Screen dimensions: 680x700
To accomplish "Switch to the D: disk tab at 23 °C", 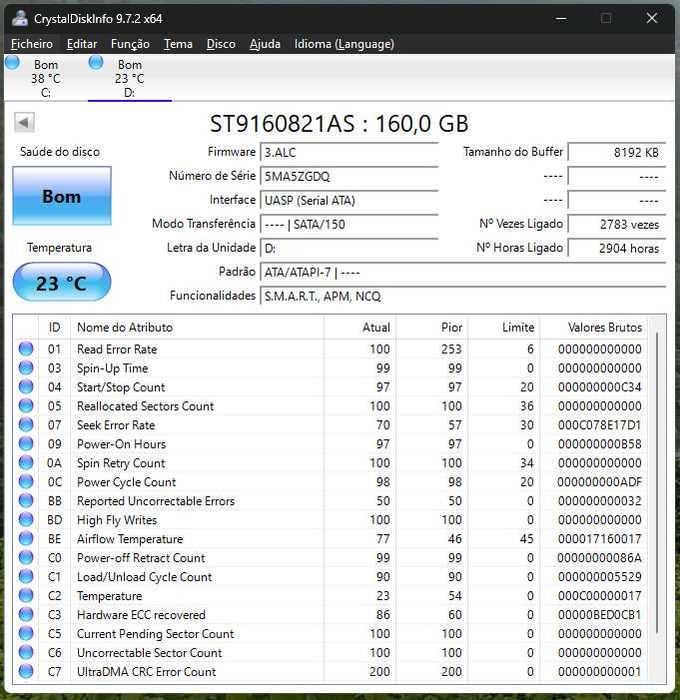I will pos(129,78).
